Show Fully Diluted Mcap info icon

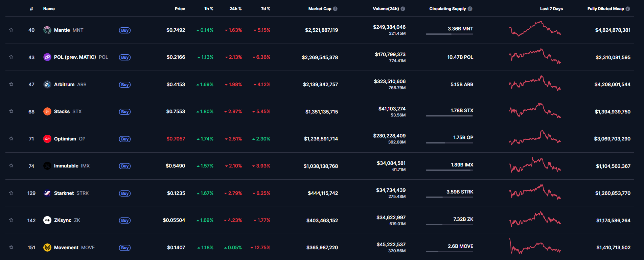tap(628, 9)
